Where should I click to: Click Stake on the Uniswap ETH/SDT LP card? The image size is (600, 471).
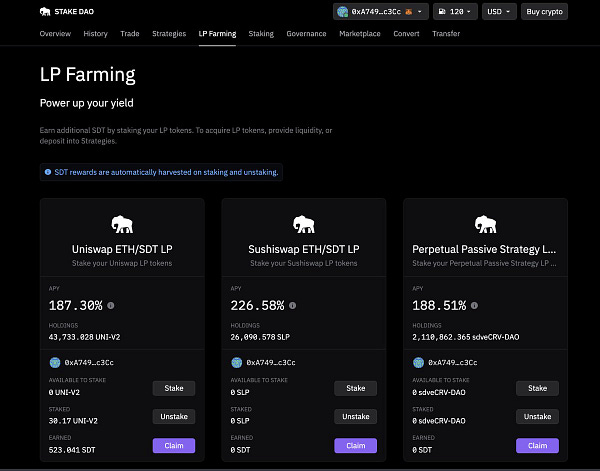click(x=174, y=388)
